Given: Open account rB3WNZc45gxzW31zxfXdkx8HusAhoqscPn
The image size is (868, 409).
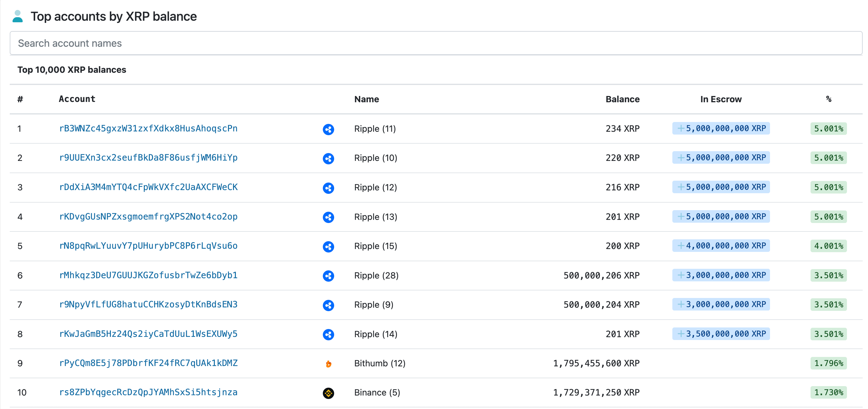Looking at the screenshot, I should tap(148, 129).
